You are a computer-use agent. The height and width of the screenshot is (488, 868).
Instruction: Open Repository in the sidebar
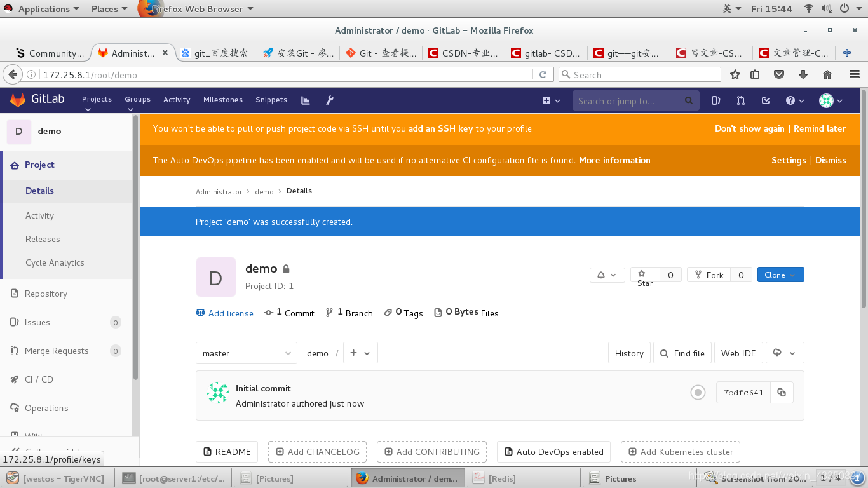(x=46, y=294)
